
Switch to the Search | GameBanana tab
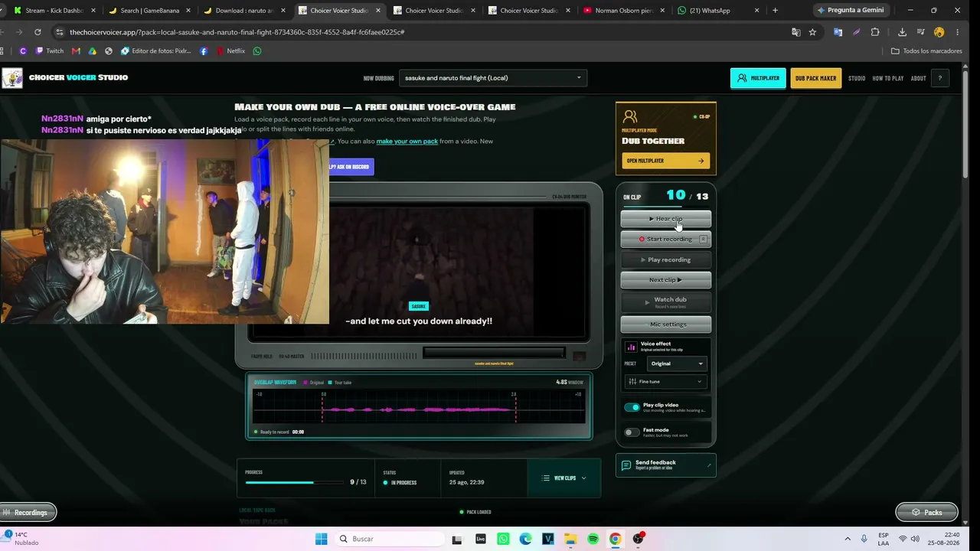[x=149, y=11]
